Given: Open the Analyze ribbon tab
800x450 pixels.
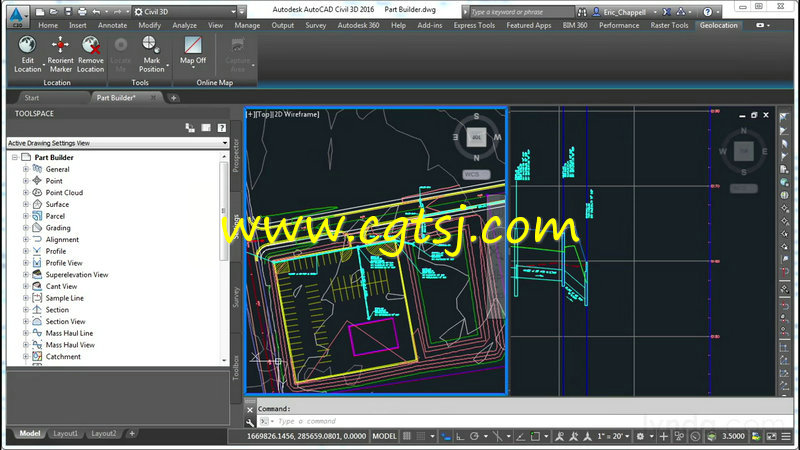Looking at the screenshot, I should (x=184, y=25).
